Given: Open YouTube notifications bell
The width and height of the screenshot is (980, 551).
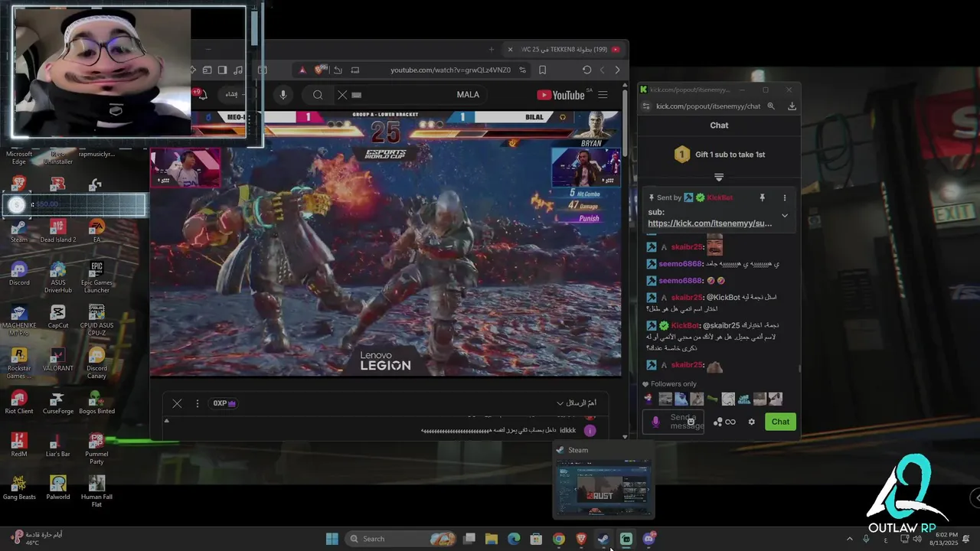Looking at the screenshot, I should coord(201,95).
